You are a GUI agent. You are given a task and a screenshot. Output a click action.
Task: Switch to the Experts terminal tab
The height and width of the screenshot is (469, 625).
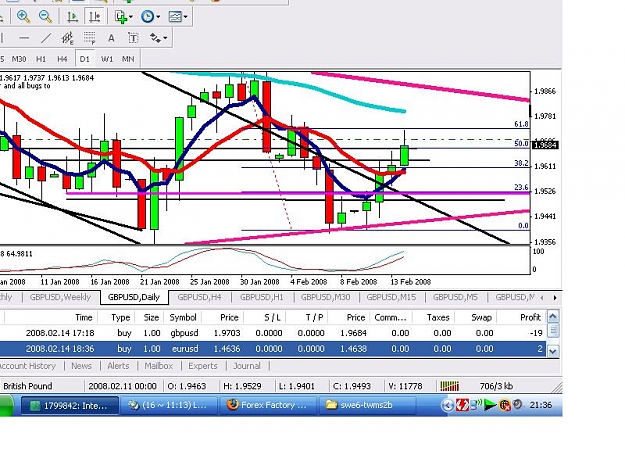click(203, 366)
